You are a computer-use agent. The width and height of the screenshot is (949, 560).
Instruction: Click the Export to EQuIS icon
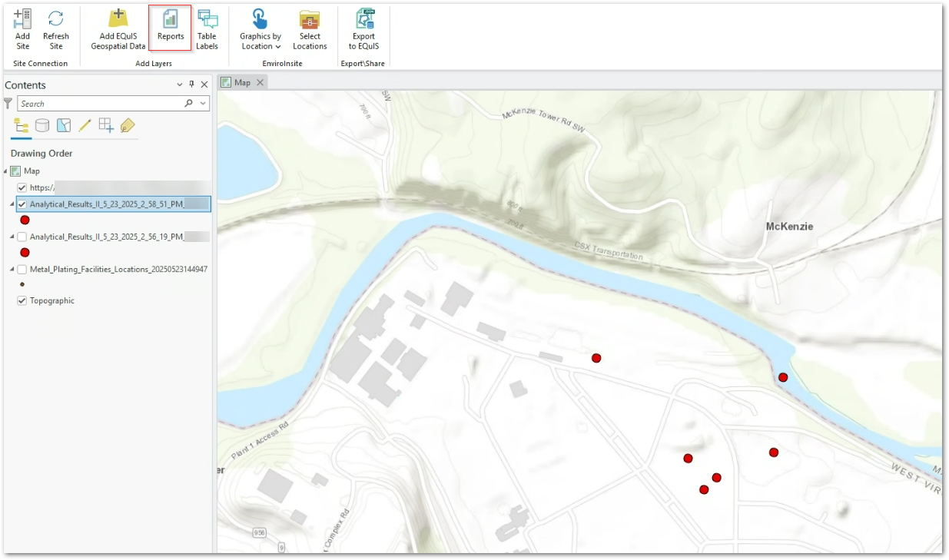pyautogui.click(x=363, y=28)
